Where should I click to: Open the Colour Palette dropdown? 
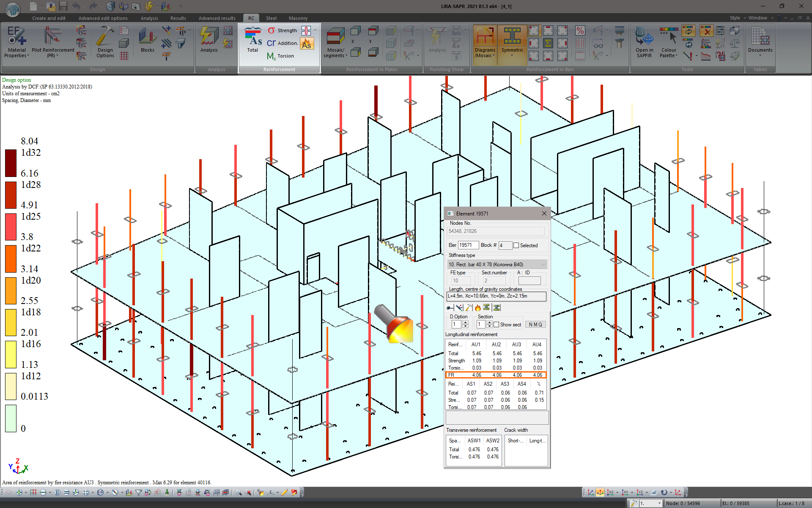(x=669, y=53)
